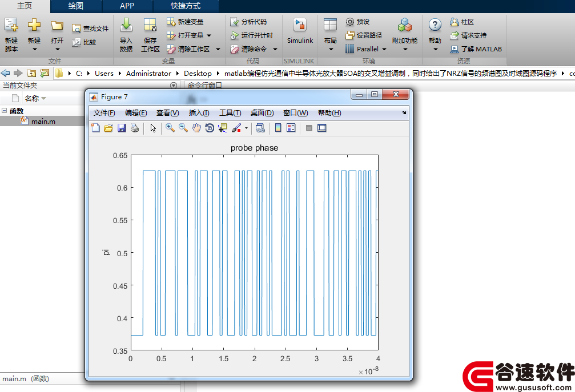The image size is (575, 392).
Task: Select main.m in the current folder list
Action: point(42,121)
